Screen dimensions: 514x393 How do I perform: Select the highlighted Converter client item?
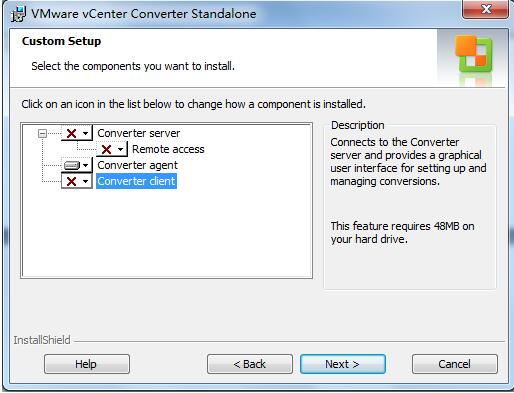[136, 181]
